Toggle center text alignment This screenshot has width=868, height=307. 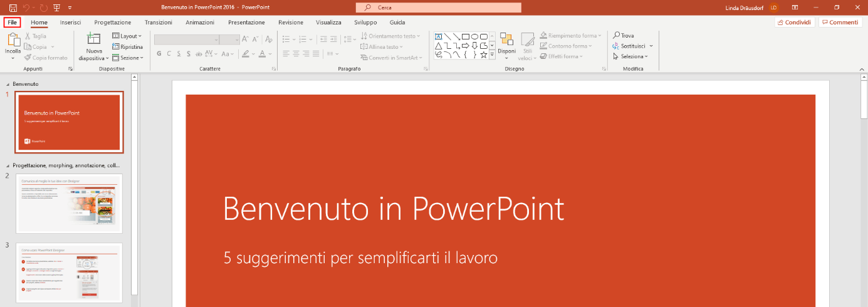point(296,54)
